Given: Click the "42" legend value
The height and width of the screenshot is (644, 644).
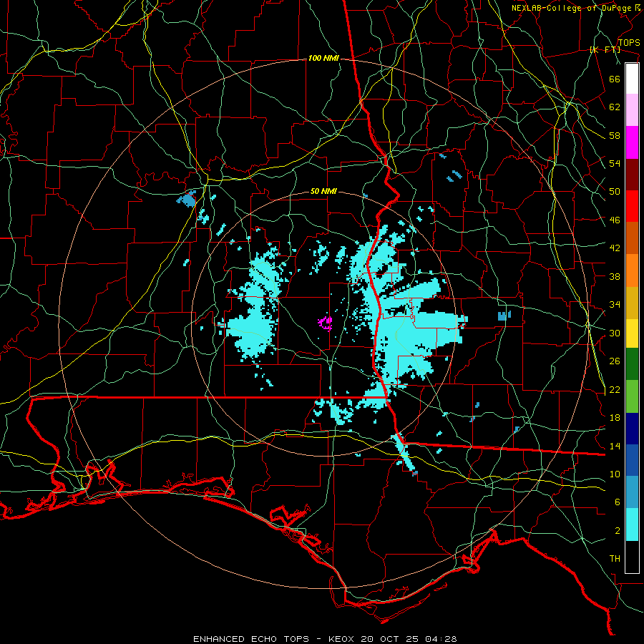Looking at the screenshot, I should pyautogui.click(x=615, y=248).
